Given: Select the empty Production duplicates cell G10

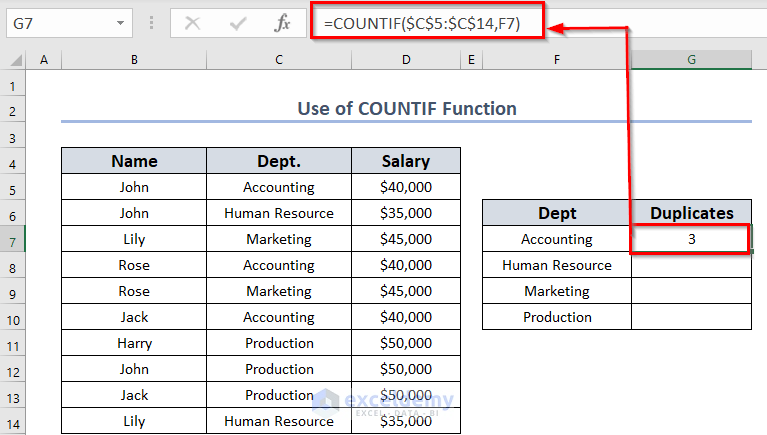Looking at the screenshot, I should pos(691,317).
